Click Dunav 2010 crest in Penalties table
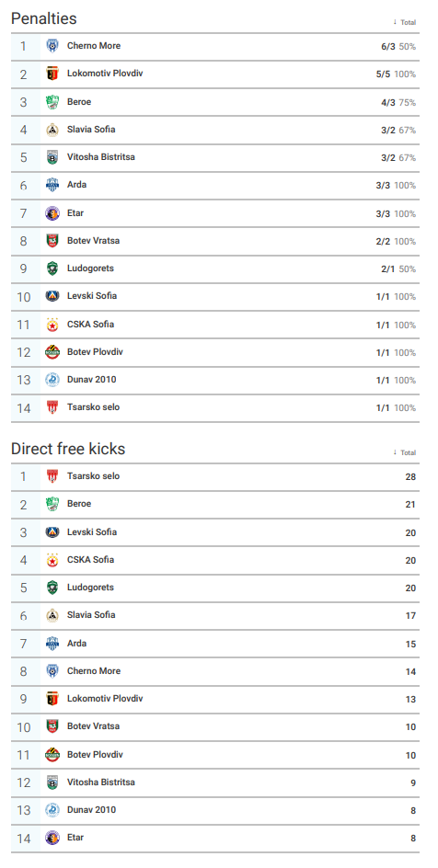The width and height of the screenshot is (438, 868). [52, 380]
